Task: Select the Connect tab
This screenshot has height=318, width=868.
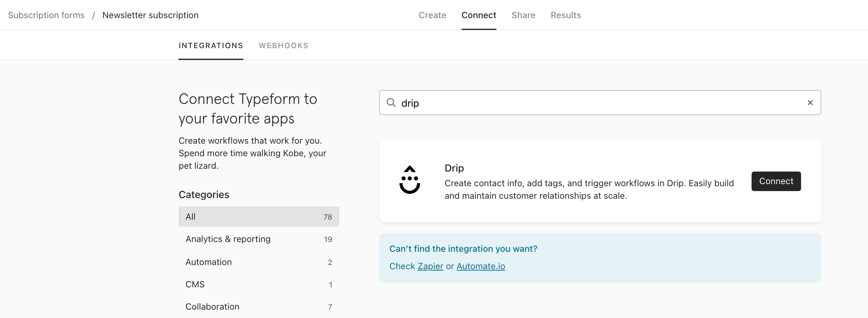Action: [478, 15]
